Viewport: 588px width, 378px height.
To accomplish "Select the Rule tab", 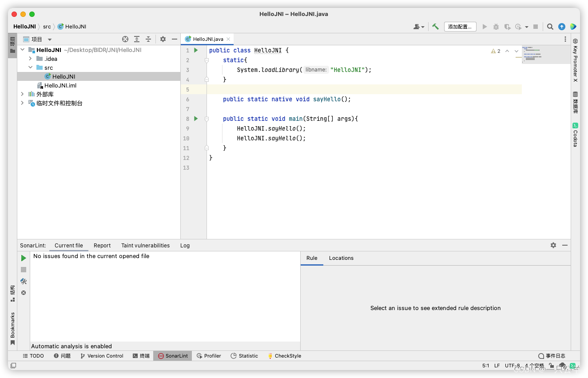I will click(312, 258).
